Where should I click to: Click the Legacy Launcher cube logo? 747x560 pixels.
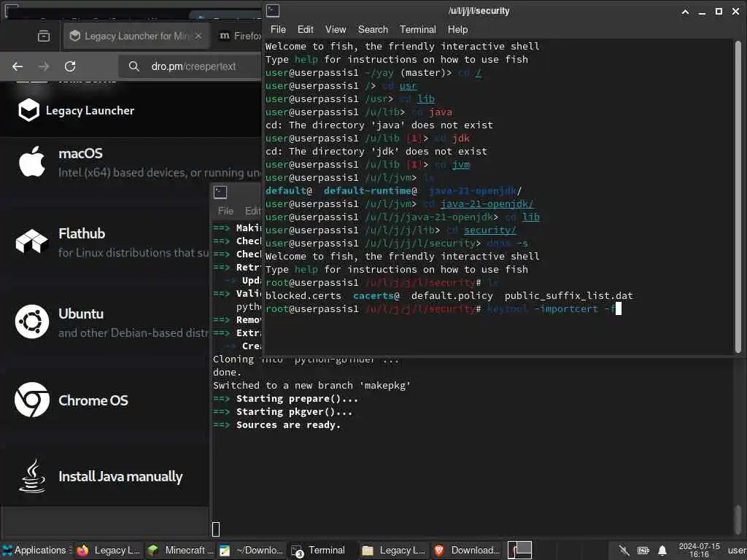click(29, 110)
